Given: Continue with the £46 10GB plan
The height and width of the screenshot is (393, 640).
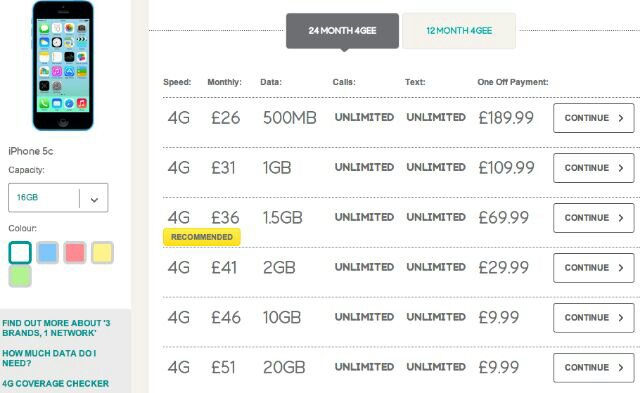Looking at the screenshot, I should point(593,318).
